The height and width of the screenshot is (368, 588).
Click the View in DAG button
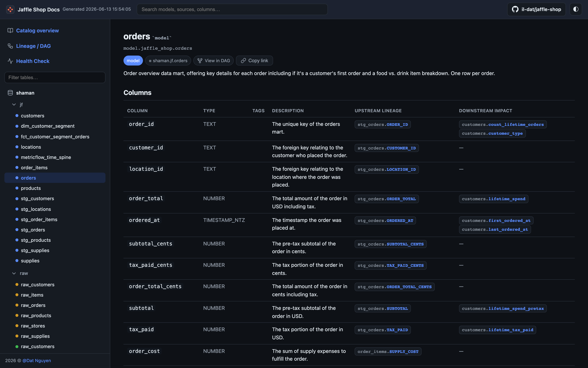tap(213, 61)
